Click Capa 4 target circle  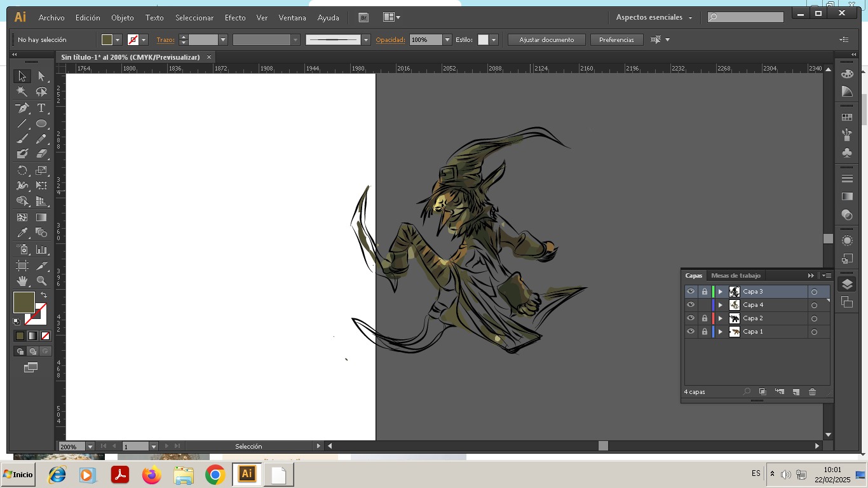coord(814,305)
